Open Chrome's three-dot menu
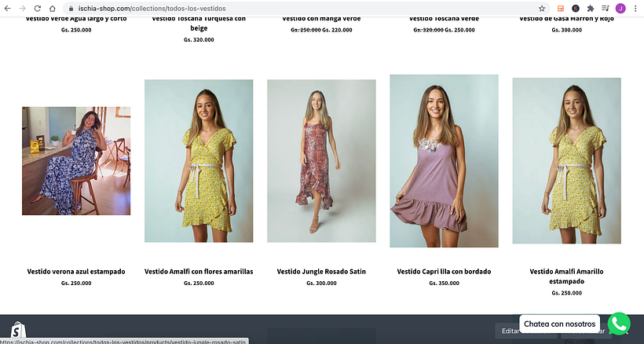 pyautogui.click(x=635, y=8)
